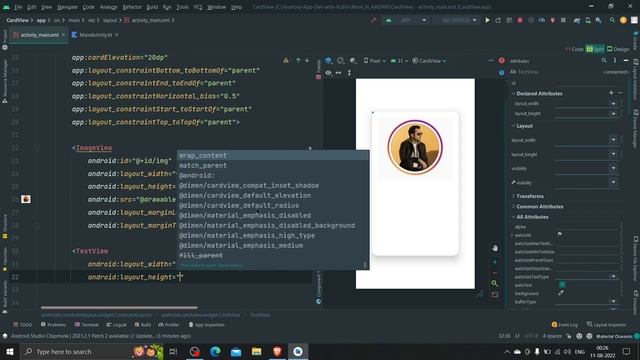Open Microsoft Edge from the taskbar
This screenshot has width=640, height=360.
click(x=215, y=351)
